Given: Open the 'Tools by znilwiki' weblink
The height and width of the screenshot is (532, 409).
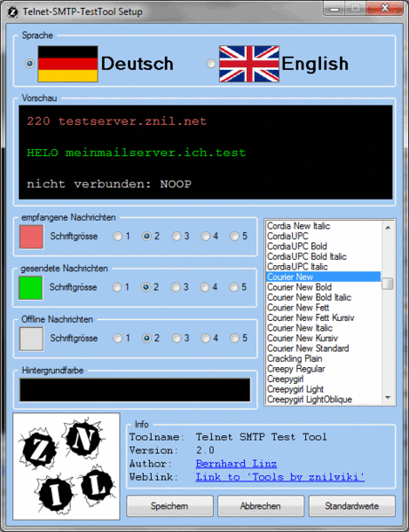Looking at the screenshot, I should [x=280, y=477].
